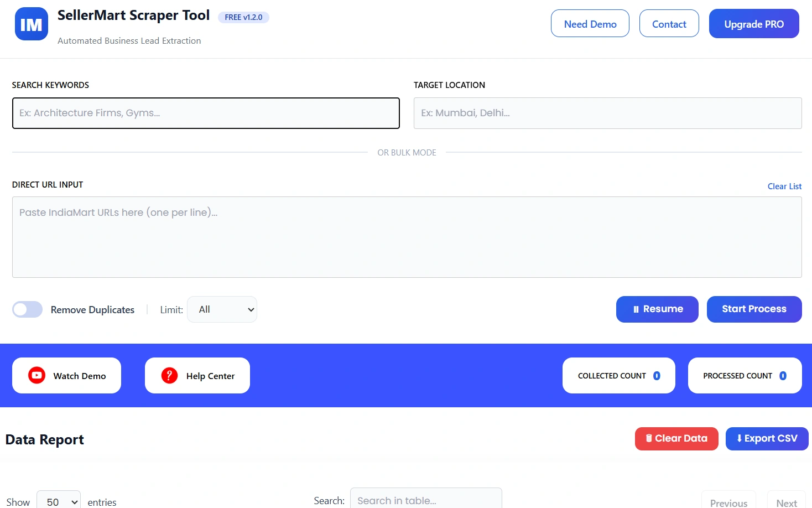
Task: Click the Start Process button
Action: (754, 309)
